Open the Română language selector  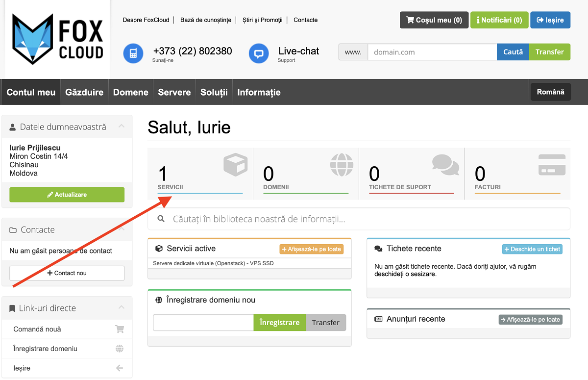coord(550,92)
